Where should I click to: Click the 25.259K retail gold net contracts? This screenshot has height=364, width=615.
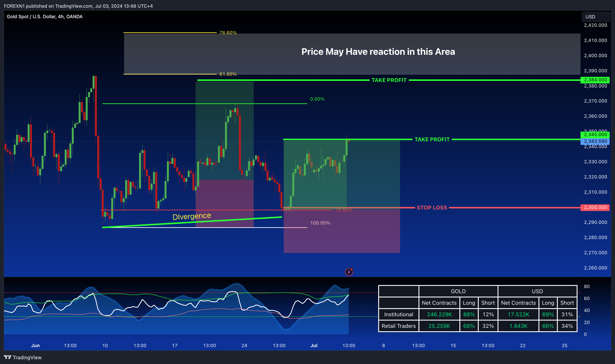point(439,326)
